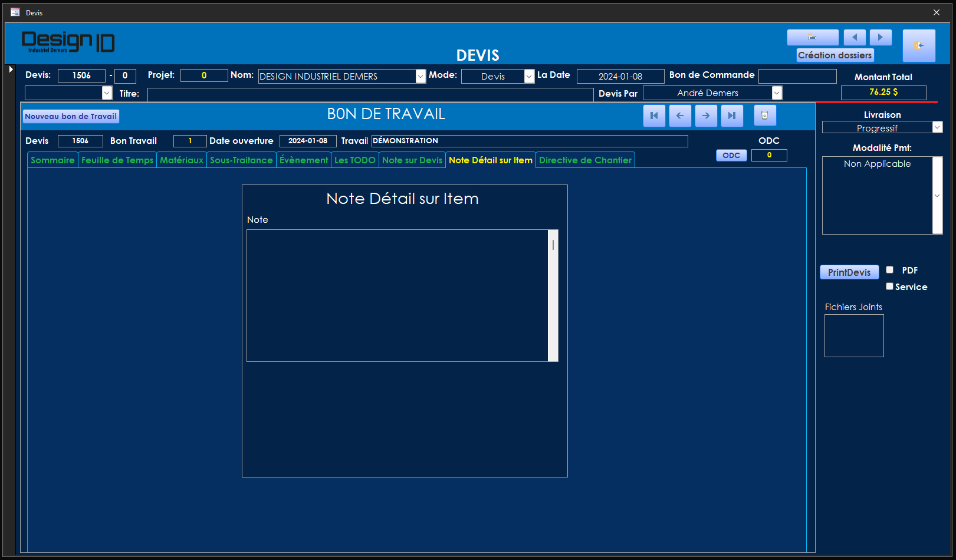This screenshot has height=560, width=956.
Task: Switch to the Matériaux tab
Action: tap(181, 160)
